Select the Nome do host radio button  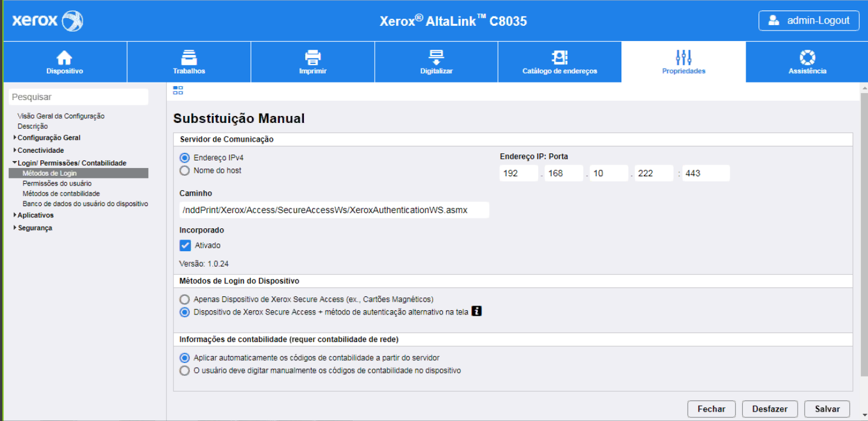184,170
